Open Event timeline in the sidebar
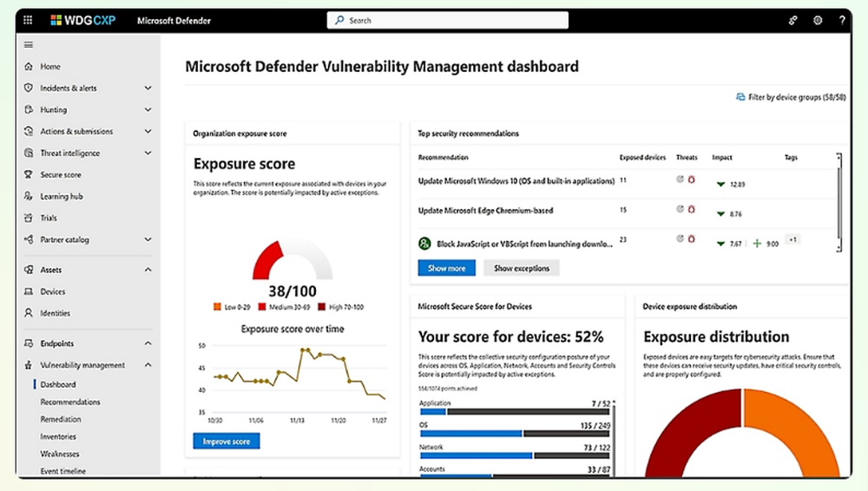This screenshot has height=491, width=868. coord(63,471)
